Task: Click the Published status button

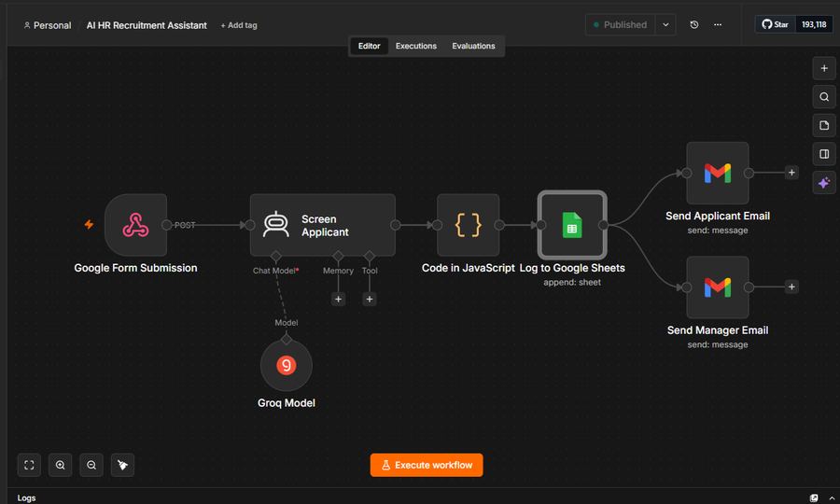Action: tap(621, 24)
